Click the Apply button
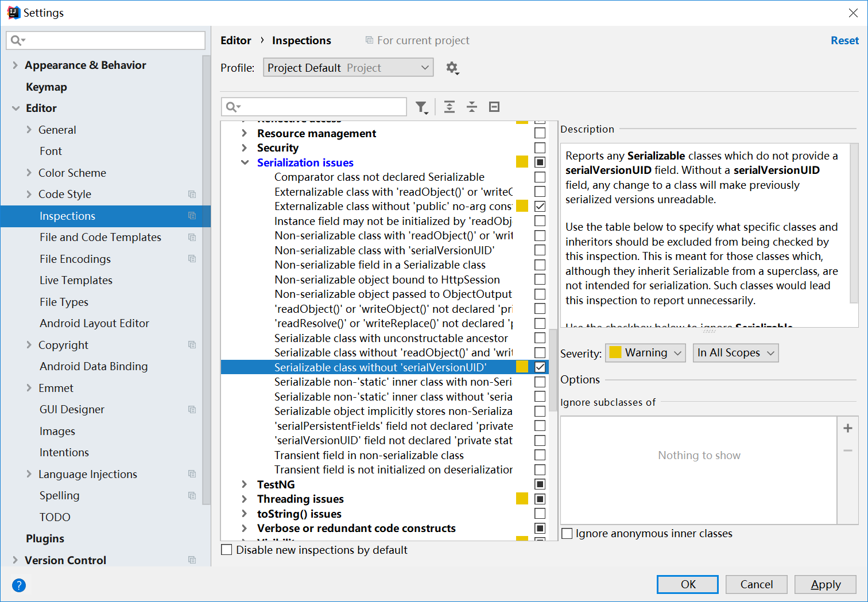Viewport: 868px width, 602px height. 826,584
